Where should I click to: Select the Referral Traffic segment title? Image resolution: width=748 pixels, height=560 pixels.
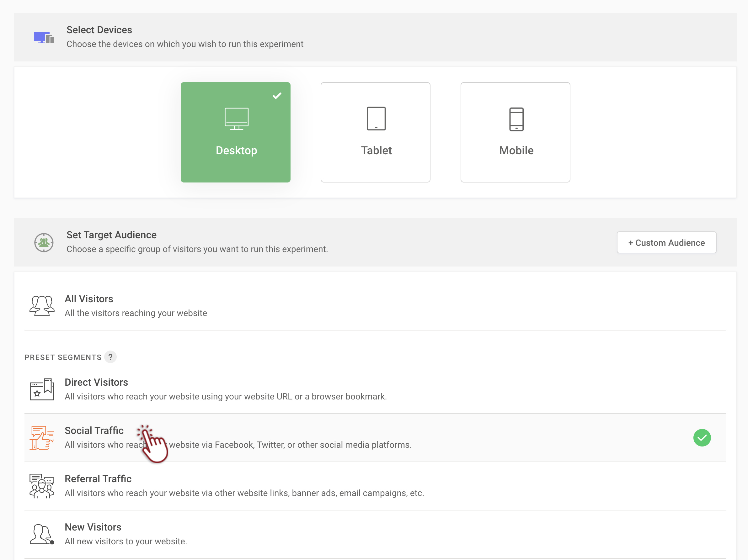point(98,478)
